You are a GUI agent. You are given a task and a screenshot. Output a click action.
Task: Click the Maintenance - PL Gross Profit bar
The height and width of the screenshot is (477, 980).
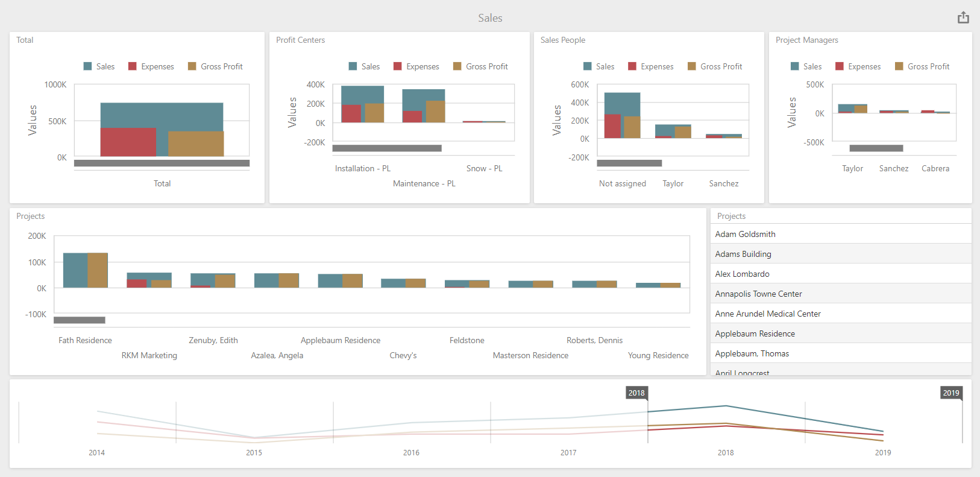435,112
